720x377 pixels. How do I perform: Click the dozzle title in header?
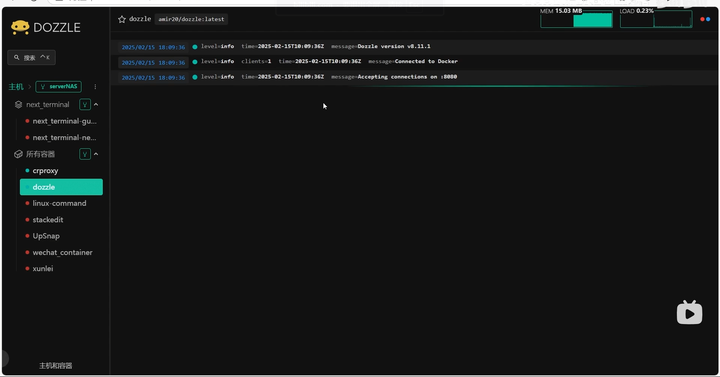[140, 19]
